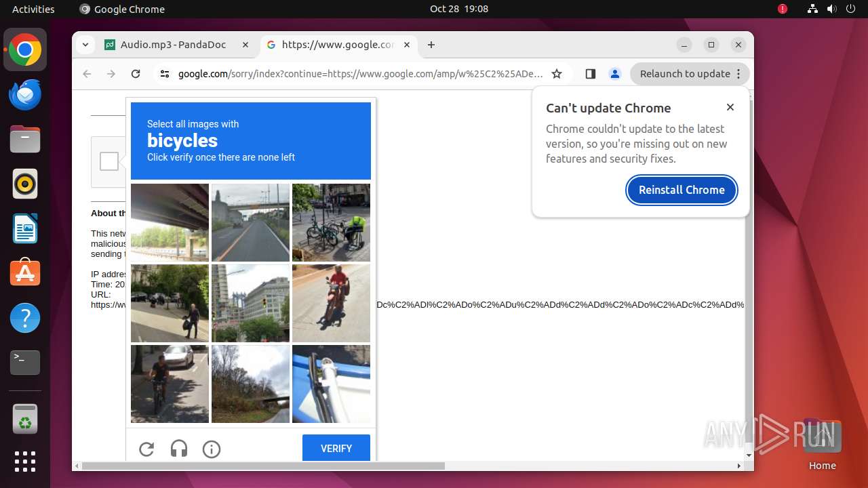Get a new captcha challenge
Viewport: 868px width, 488px height.
click(x=146, y=449)
